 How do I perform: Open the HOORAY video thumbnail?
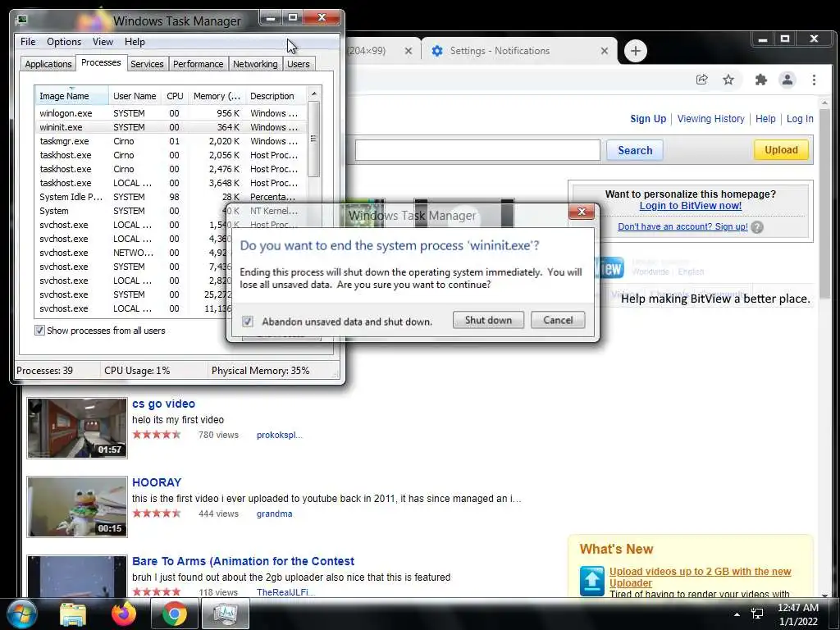(77, 507)
